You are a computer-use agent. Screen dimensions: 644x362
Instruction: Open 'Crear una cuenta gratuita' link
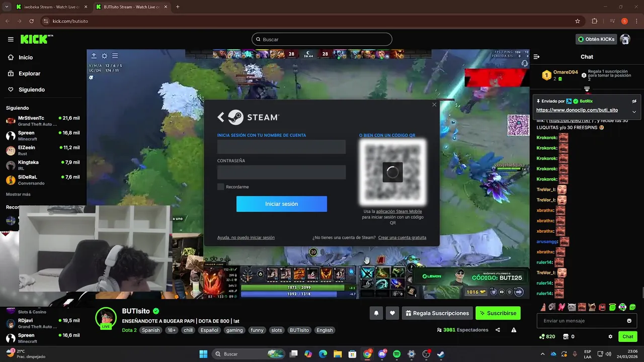[x=402, y=237]
